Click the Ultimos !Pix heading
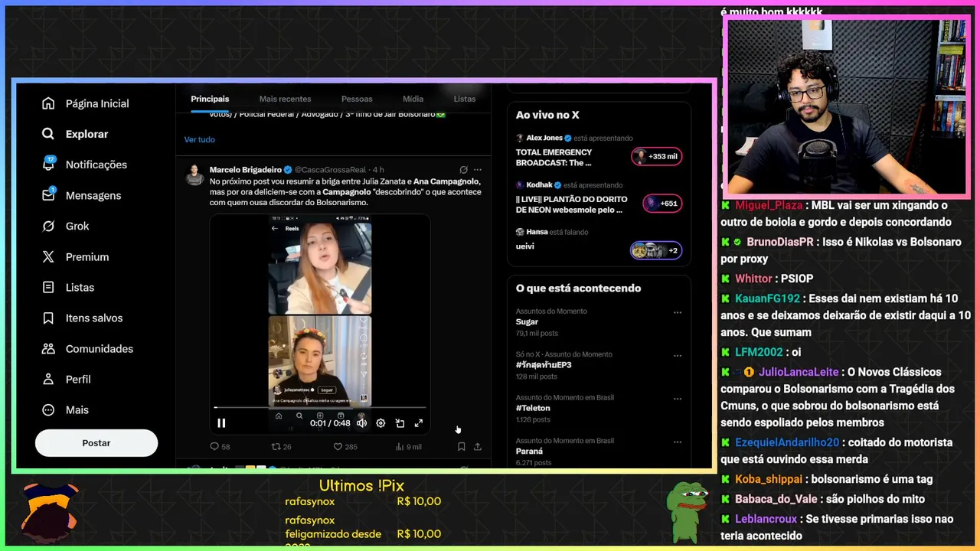The width and height of the screenshot is (980, 551). (x=361, y=486)
